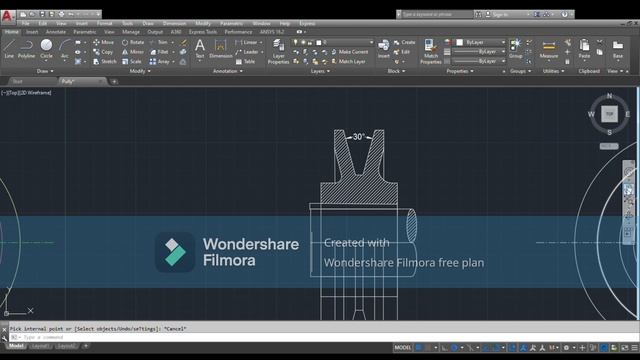The height and width of the screenshot is (360, 640).
Task: Expand the Block panel
Action: [x=396, y=71]
